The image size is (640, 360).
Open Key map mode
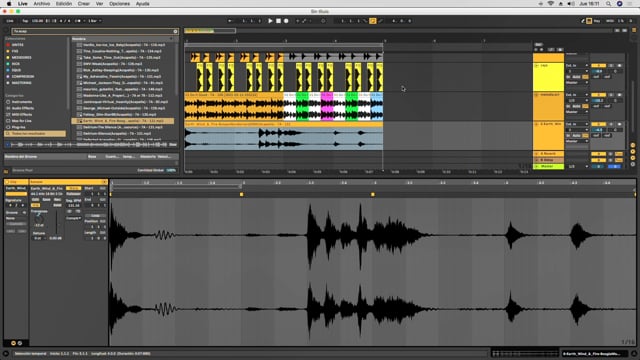597,21
